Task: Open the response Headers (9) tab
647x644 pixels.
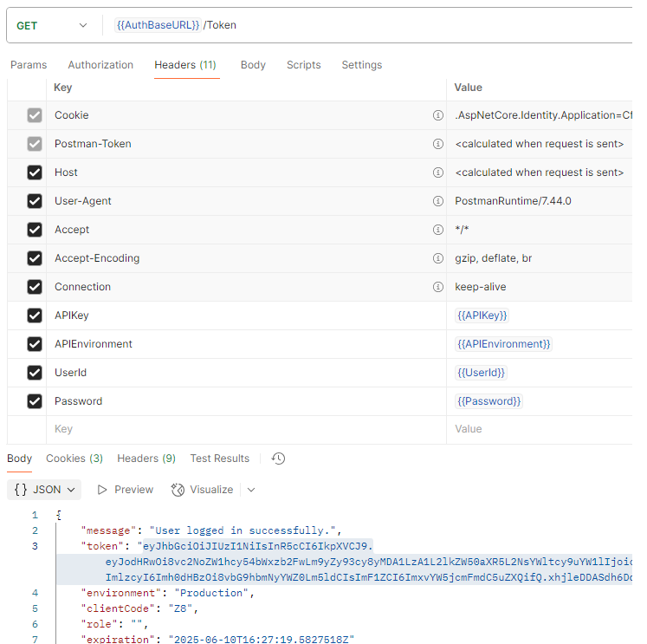Action: click(x=146, y=459)
